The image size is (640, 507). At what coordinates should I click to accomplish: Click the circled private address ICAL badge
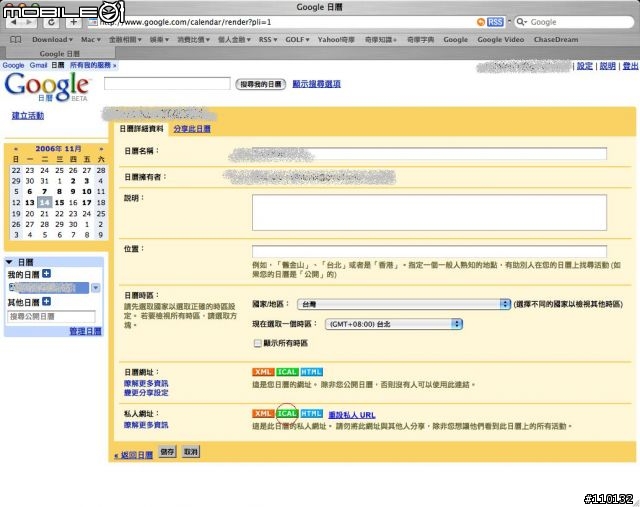click(287, 414)
